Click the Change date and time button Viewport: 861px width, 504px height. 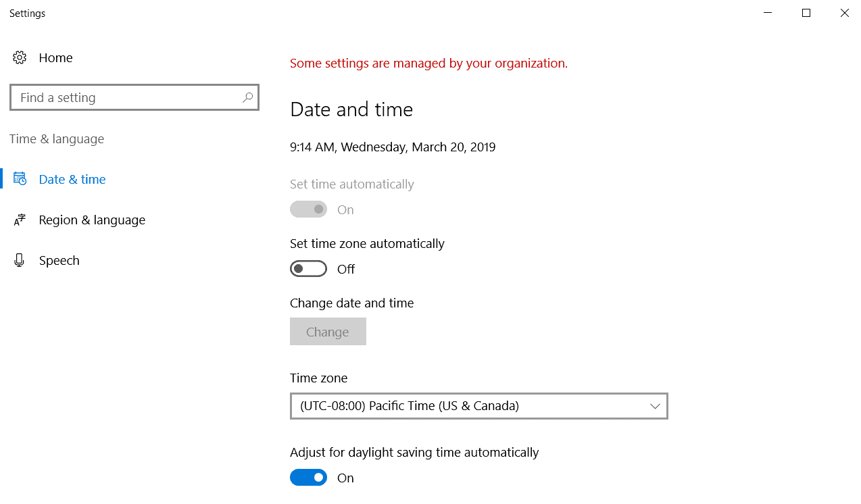click(x=328, y=332)
